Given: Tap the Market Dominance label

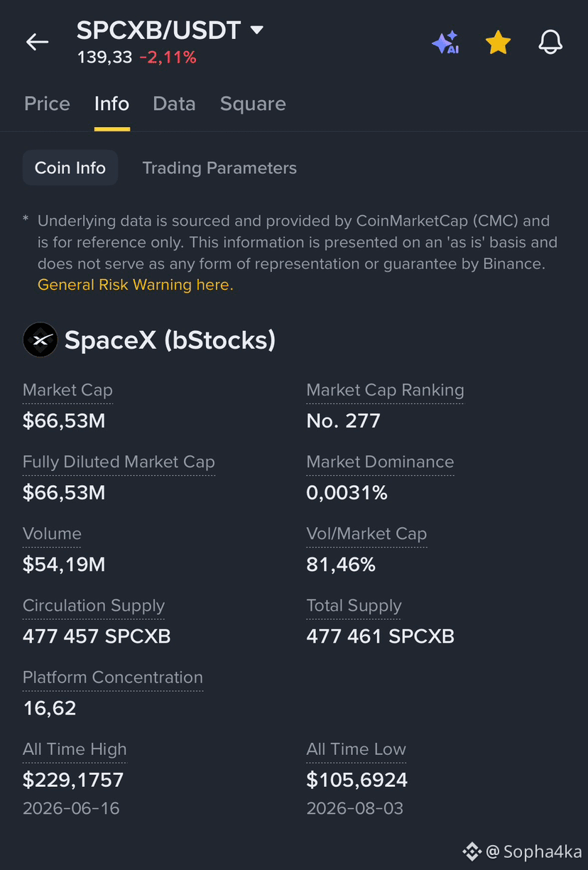Looking at the screenshot, I should 380,462.
